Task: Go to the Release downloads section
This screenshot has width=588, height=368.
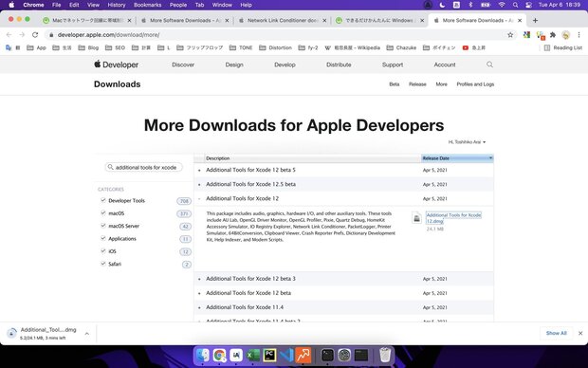Action: point(417,84)
